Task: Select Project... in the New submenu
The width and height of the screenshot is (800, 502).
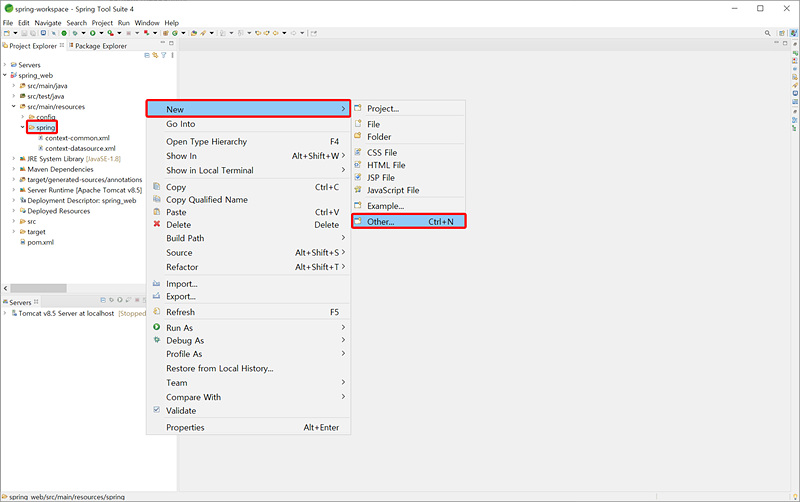Action: click(x=409, y=109)
